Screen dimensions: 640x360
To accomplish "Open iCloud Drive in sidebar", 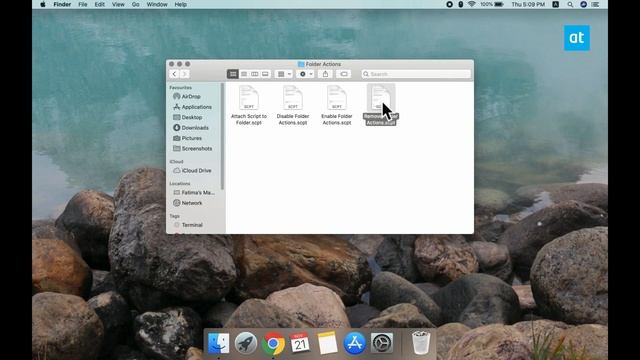I will (x=192, y=171).
